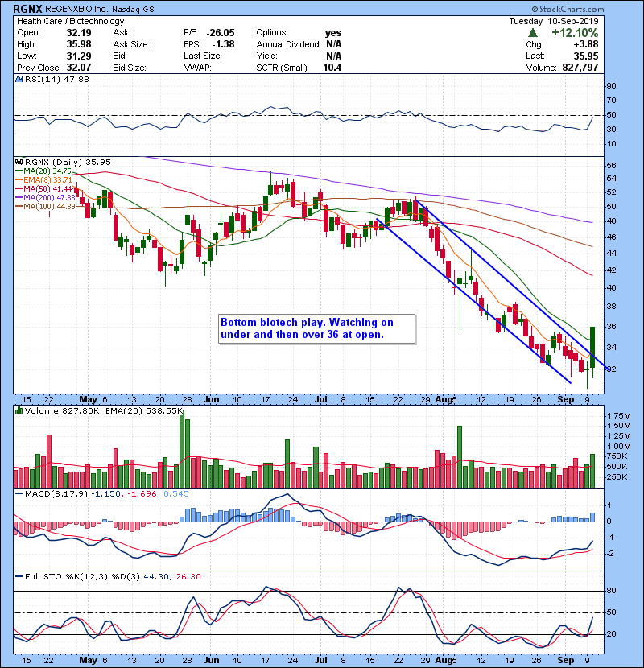Select the MA(20) 34.75 legend entry
Image resolution: width=644 pixels, height=668 pixels.
tap(44, 171)
